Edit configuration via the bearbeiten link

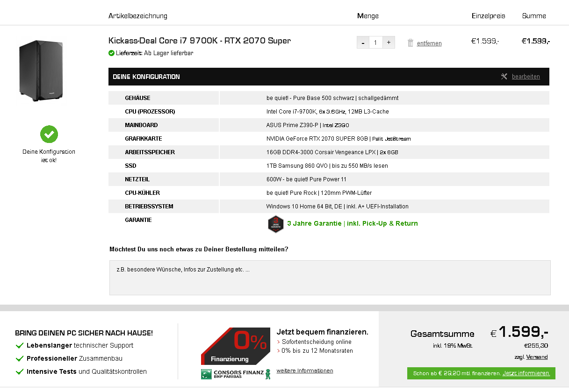(526, 77)
